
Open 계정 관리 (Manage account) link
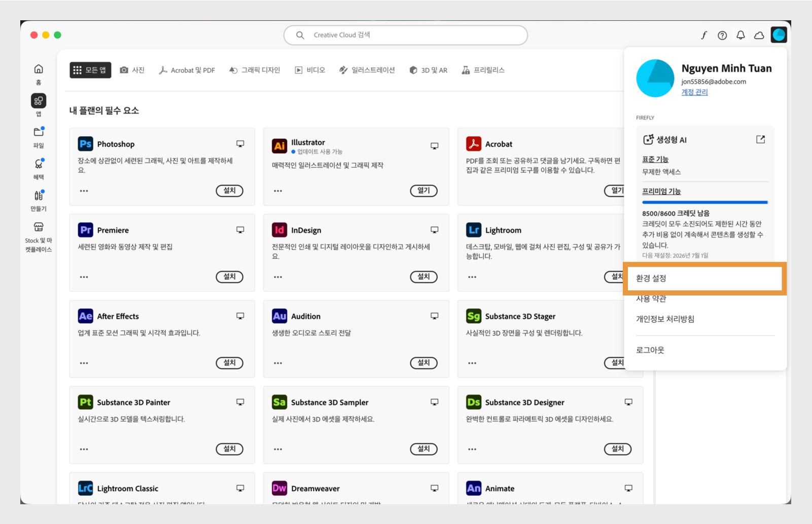click(694, 92)
